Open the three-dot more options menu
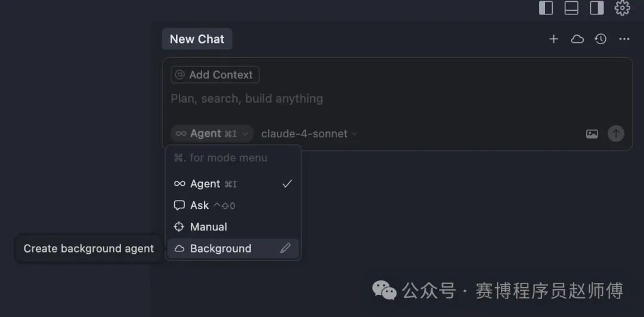 pos(624,39)
